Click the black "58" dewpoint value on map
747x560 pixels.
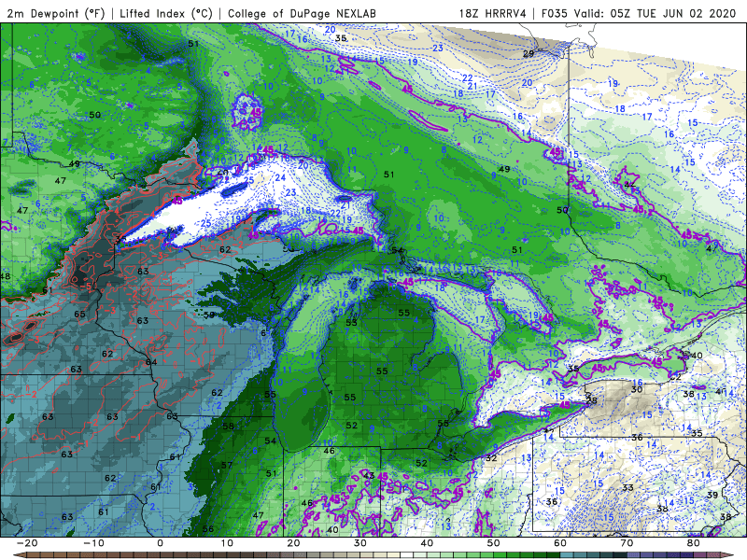[229, 426]
